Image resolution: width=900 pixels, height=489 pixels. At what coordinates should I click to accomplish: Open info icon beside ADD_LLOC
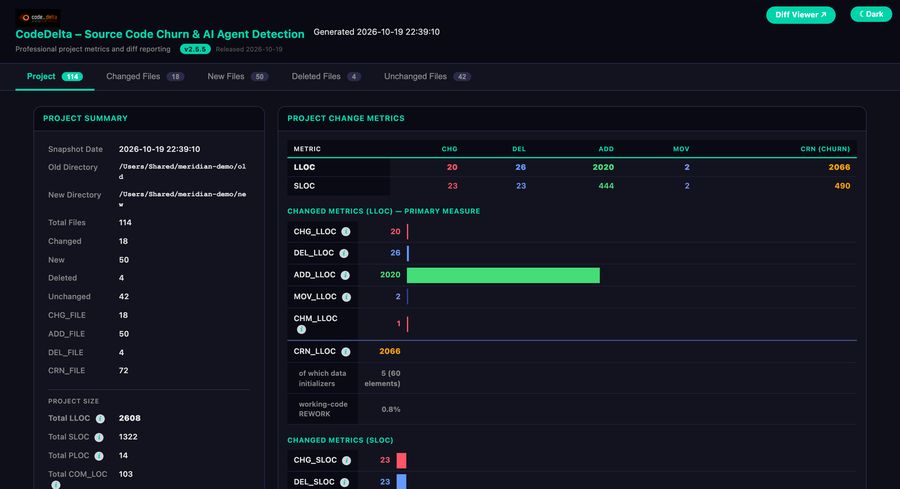(345, 275)
